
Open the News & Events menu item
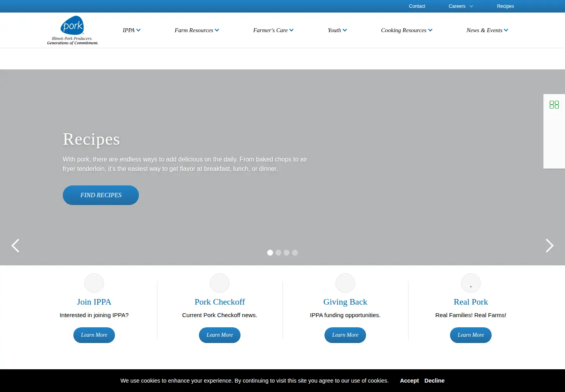pos(484,30)
